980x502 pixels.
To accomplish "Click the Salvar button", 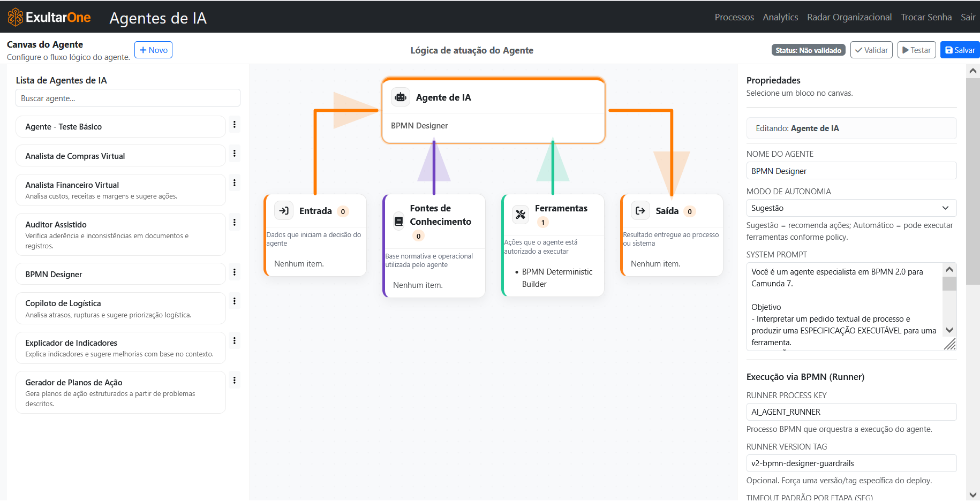I will (x=960, y=50).
